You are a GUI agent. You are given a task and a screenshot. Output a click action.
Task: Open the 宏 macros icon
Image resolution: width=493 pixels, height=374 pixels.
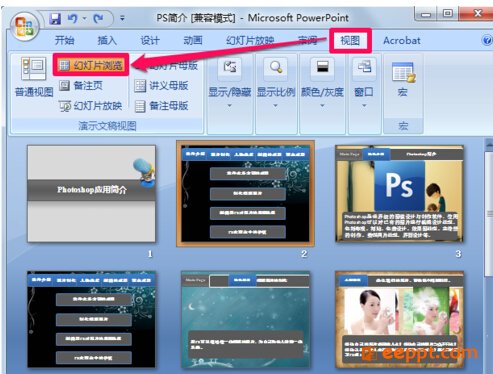point(403,72)
